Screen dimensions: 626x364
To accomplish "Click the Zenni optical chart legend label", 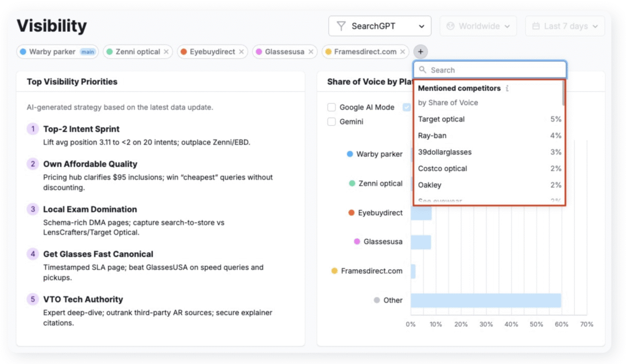I will (380, 183).
